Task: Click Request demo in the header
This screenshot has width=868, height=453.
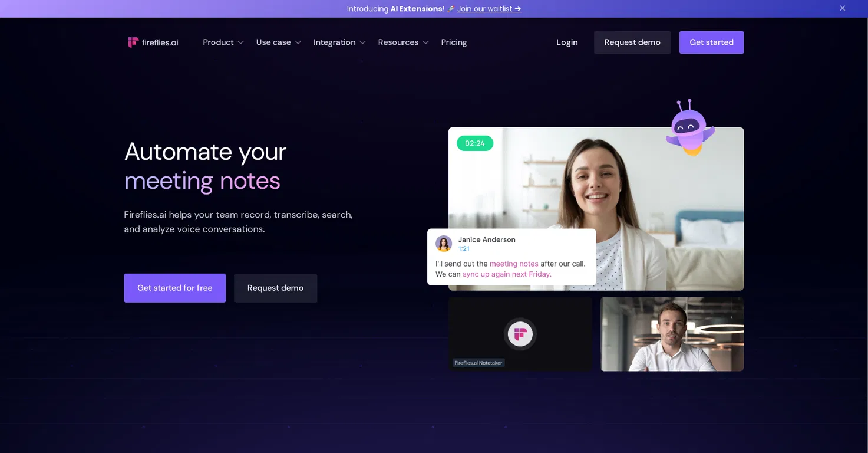Action: 632,42
